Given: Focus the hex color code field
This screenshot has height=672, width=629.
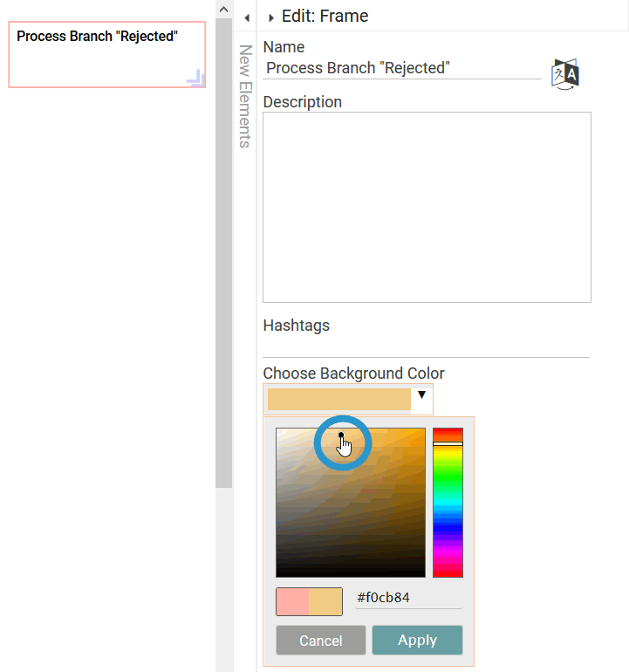Looking at the screenshot, I should pyautogui.click(x=407, y=598).
